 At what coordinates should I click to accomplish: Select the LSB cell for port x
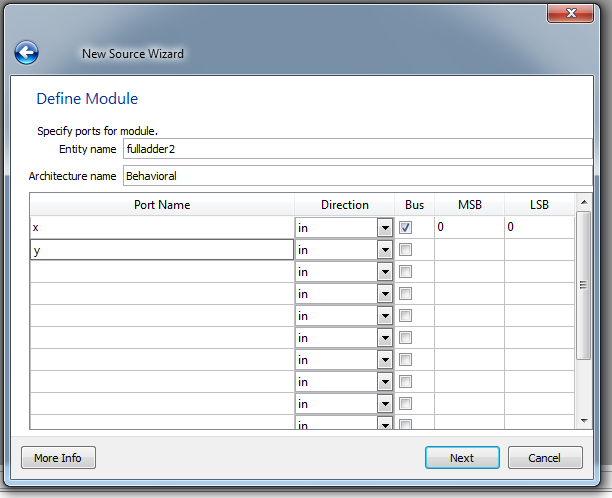coord(539,228)
